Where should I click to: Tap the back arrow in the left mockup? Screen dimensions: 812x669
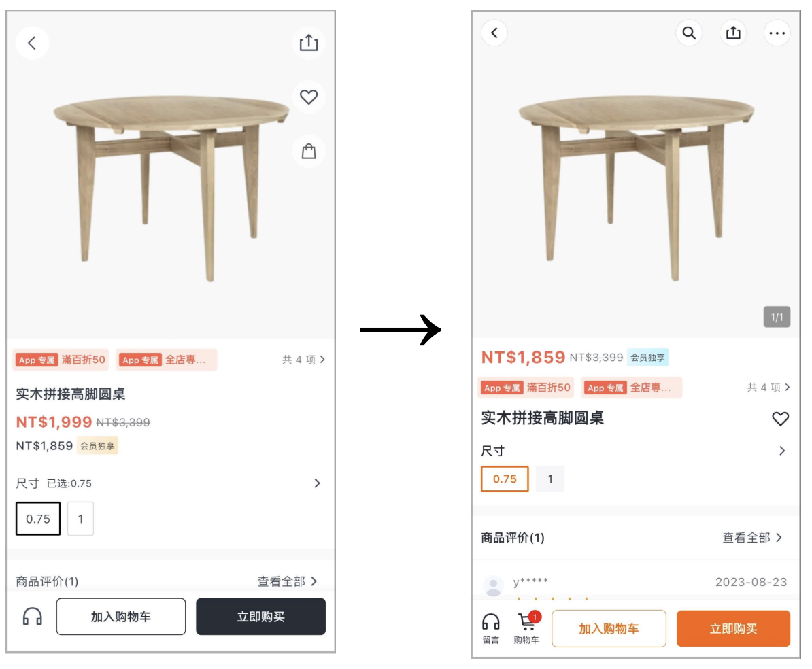pyautogui.click(x=32, y=43)
